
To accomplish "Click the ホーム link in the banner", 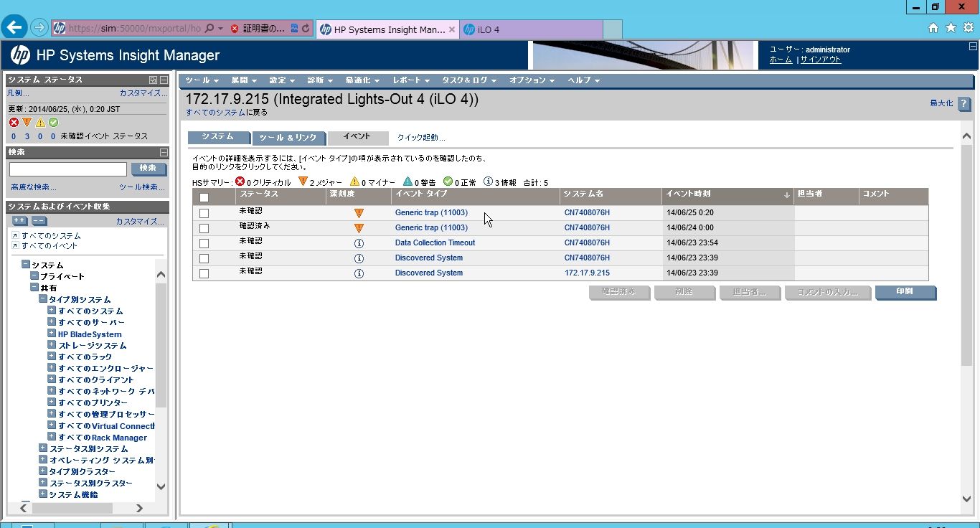I will 781,60.
